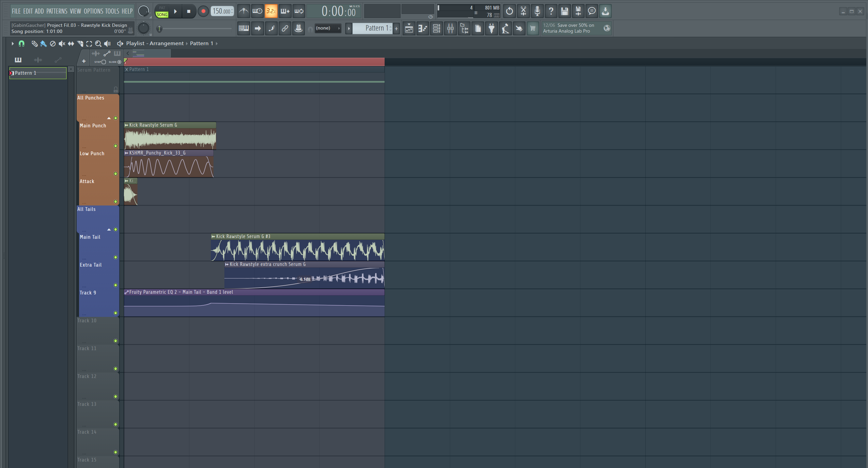Viewport: 868px width, 468px height.
Task: Toggle the playlist snap magnet
Action: 21,43
